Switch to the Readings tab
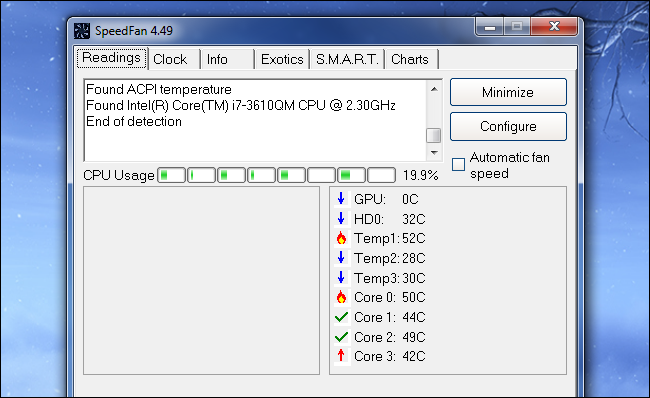Image resolution: width=650 pixels, height=398 pixels. (x=112, y=58)
